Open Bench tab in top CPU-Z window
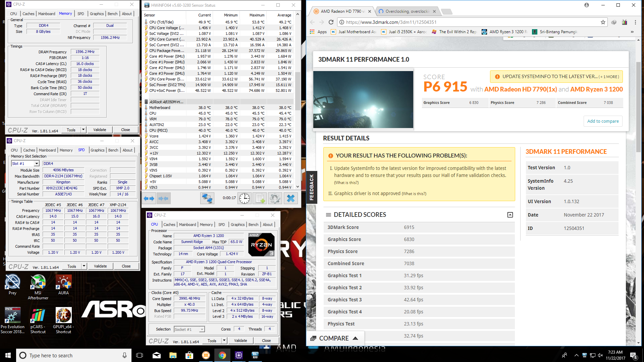The width and height of the screenshot is (644, 362). (x=112, y=14)
